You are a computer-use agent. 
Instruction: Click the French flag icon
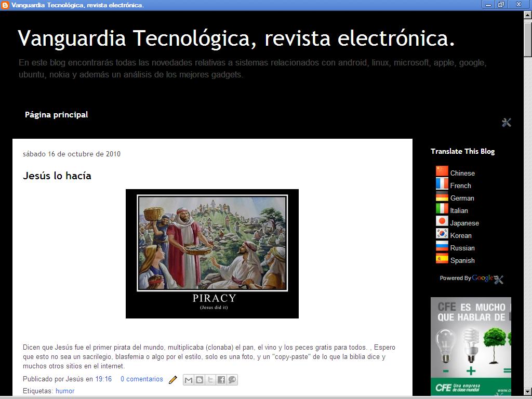click(442, 184)
